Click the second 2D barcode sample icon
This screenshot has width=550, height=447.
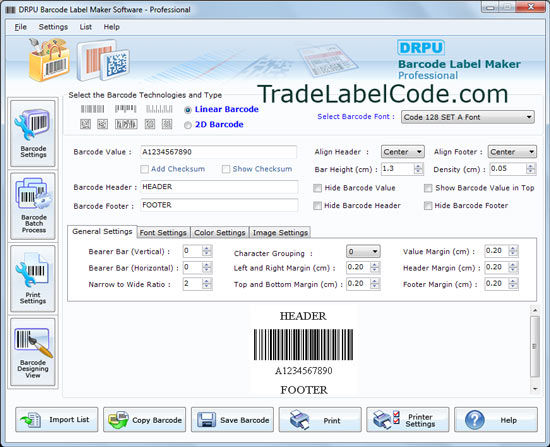(x=102, y=124)
